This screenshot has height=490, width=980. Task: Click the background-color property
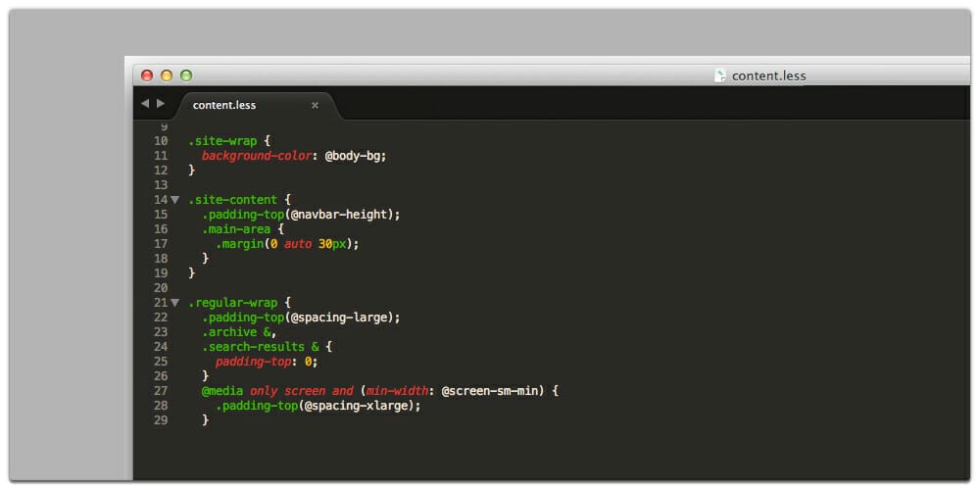pyautogui.click(x=256, y=156)
